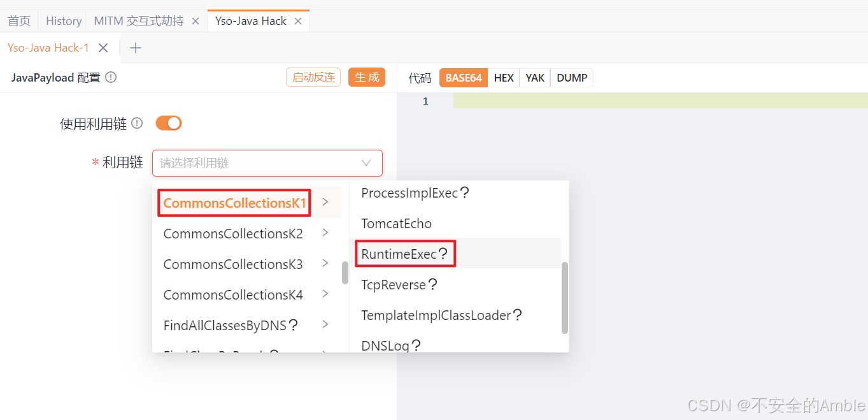
Task: Click info icon beside 使用利用链
Action: (137, 124)
